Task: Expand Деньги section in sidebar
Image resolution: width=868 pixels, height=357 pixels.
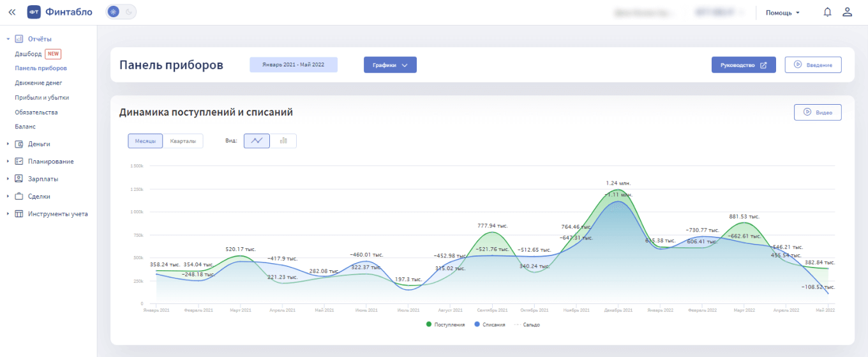Action: (8, 144)
